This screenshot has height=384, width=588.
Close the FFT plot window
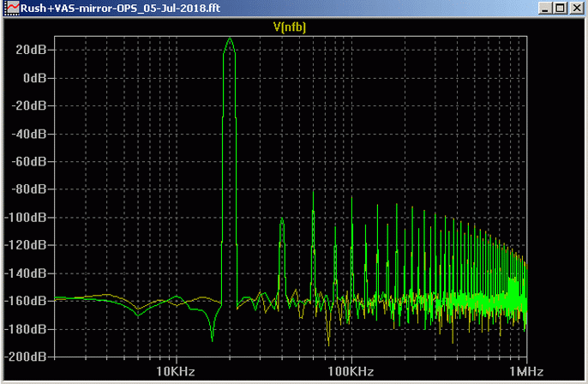(576, 8)
